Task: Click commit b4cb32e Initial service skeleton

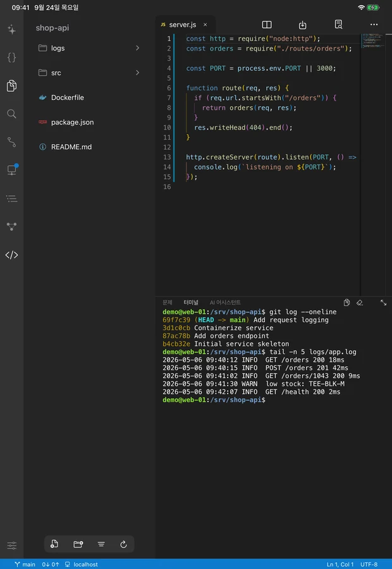Action: point(226,344)
